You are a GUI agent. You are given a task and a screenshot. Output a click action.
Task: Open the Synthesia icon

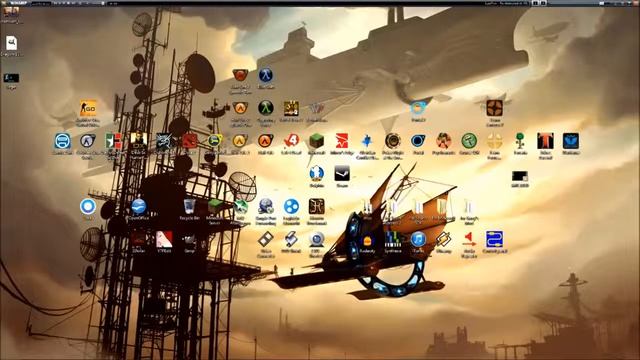(x=393, y=240)
